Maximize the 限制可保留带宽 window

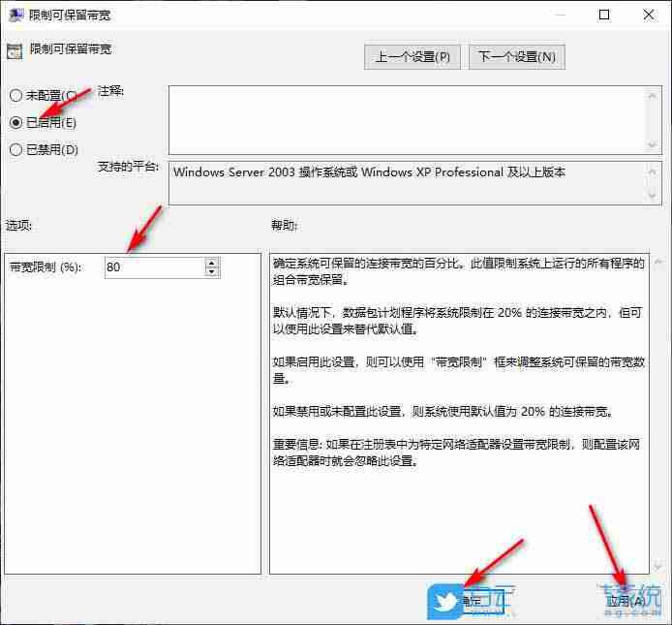click(604, 15)
